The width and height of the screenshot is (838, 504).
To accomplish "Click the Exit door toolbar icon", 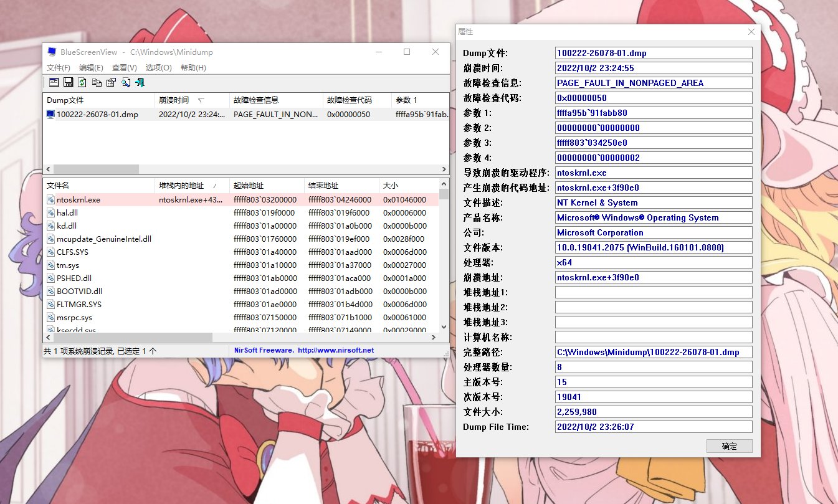I will pos(140,82).
